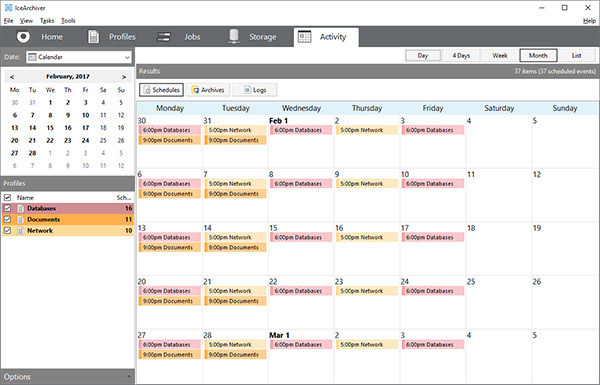The image size is (600, 385).
Task: Open the 9:00pm Documents event on Tuesday 28
Action: [x=235, y=354]
